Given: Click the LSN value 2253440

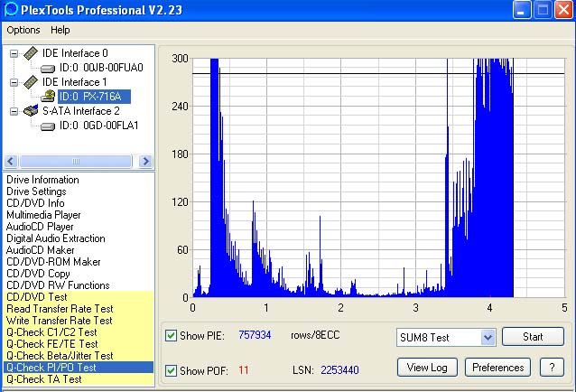Looking at the screenshot, I should 339,370.
